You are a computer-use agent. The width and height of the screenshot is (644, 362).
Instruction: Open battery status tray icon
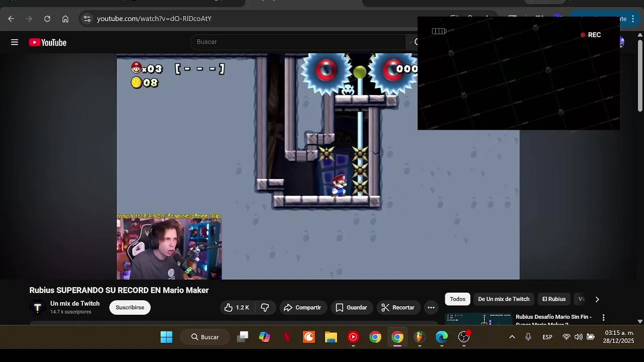[591, 337]
